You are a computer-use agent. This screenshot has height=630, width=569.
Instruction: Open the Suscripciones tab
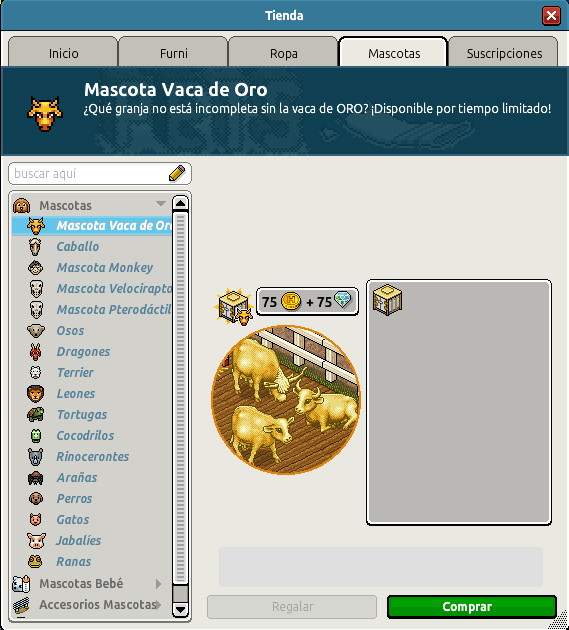[504, 52]
